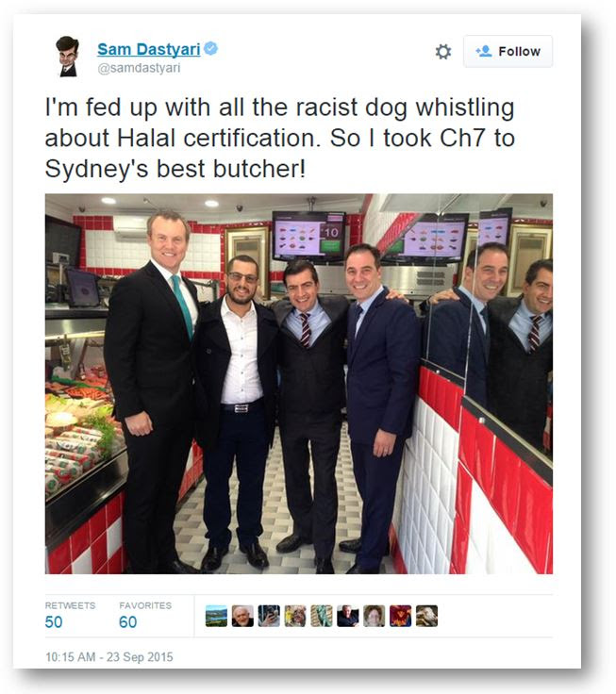The height and width of the screenshot is (694, 616).
Task: View the 50 retweets list
Action: [54, 621]
